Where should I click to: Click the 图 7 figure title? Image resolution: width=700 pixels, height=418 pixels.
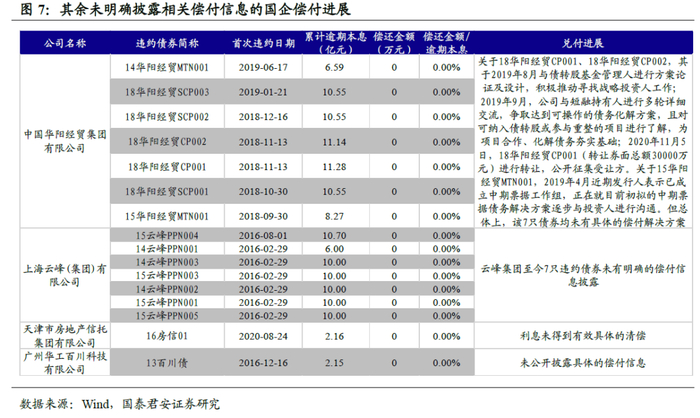[185, 9]
